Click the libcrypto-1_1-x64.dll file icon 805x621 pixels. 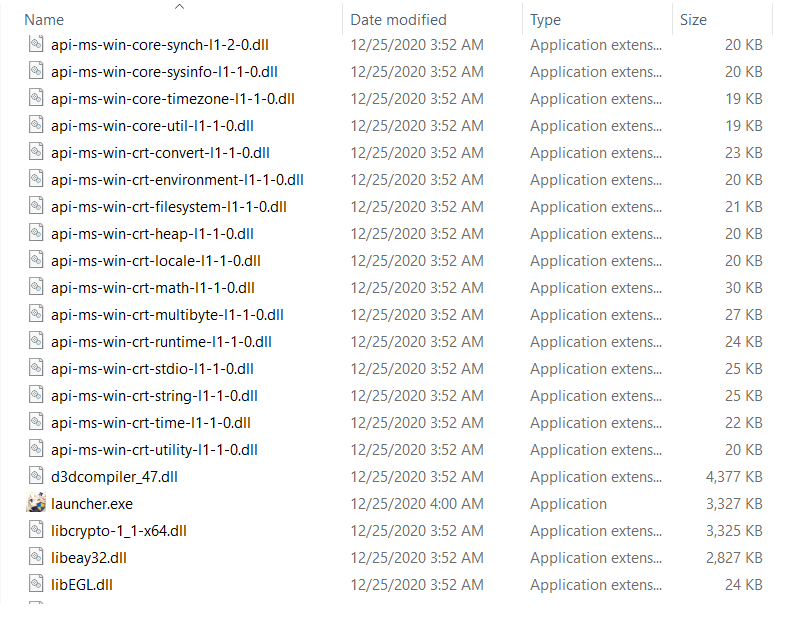coord(36,530)
